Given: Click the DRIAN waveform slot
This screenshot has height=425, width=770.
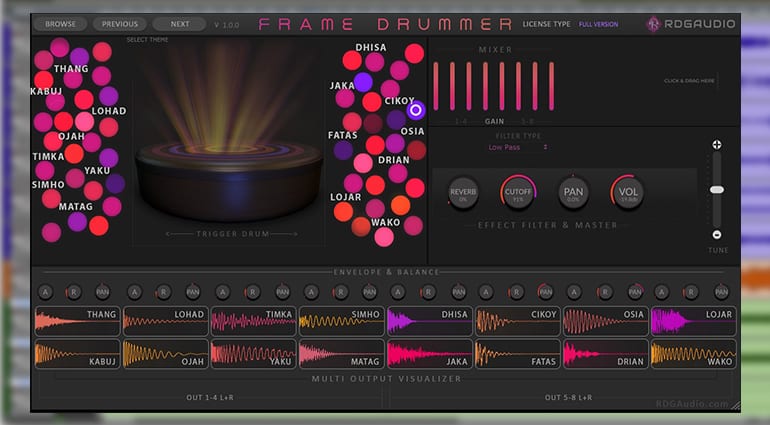Looking at the screenshot, I should pyautogui.click(x=605, y=354).
